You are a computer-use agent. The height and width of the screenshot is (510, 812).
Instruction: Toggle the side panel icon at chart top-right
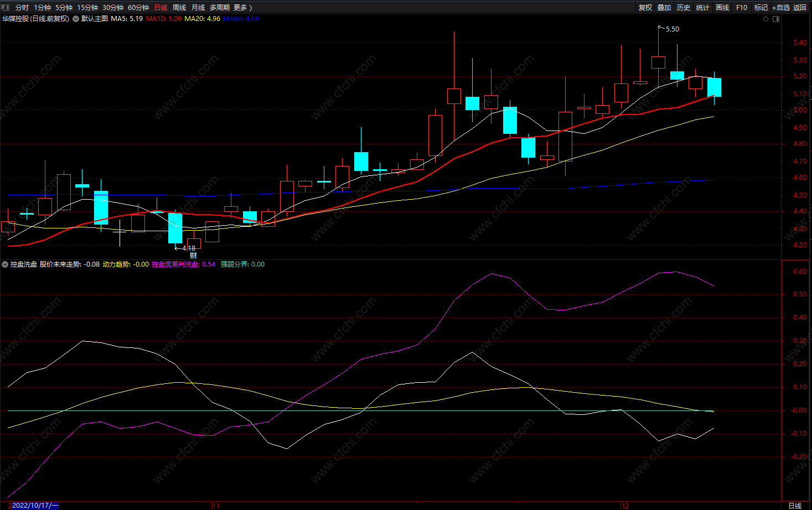coord(776,19)
